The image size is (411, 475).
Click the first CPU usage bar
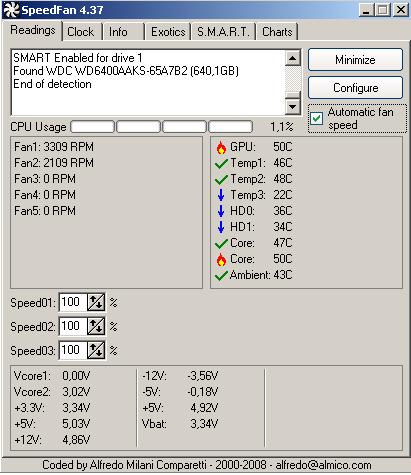point(93,127)
